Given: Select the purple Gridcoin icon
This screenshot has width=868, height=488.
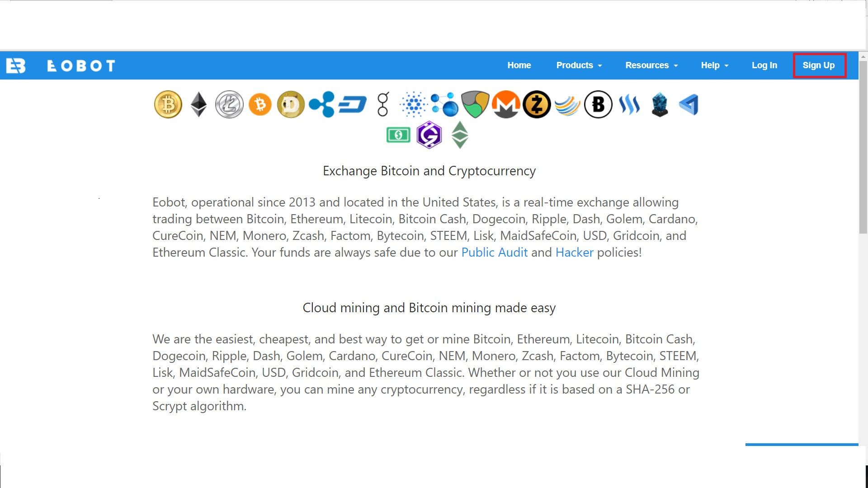Looking at the screenshot, I should (429, 135).
